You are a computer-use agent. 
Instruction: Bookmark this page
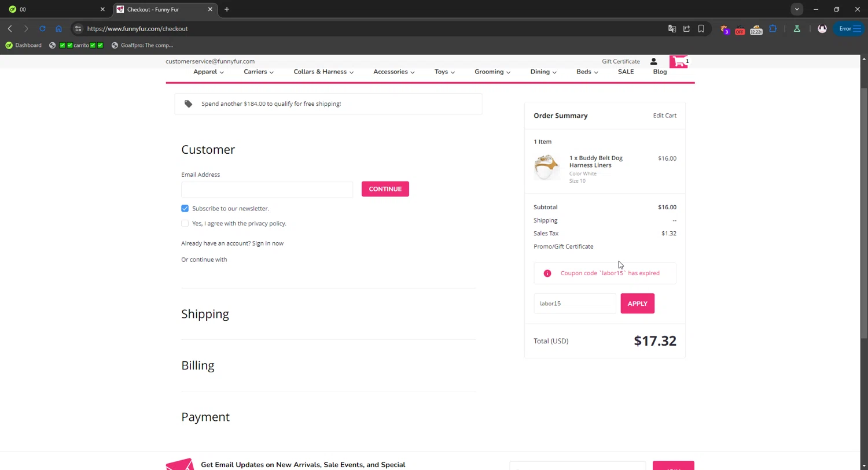(x=701, y=28)
